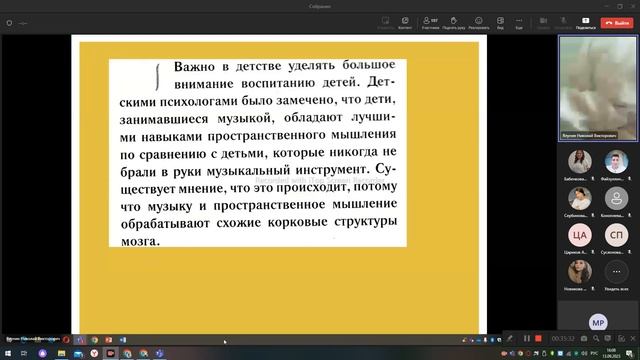The height and width of the screenshot is (360, 640).
Task: Open File Explorer from the taskbar
Action: point(61,353)
